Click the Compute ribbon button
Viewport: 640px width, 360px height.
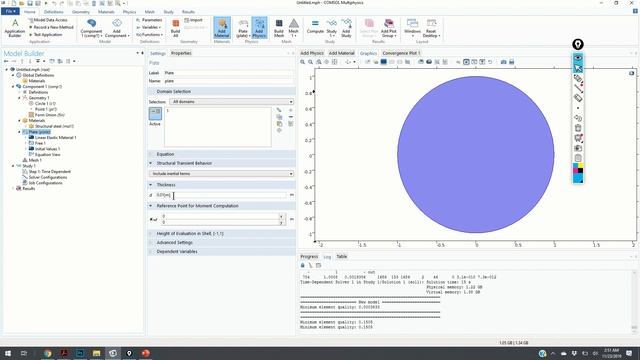[315, 28]
